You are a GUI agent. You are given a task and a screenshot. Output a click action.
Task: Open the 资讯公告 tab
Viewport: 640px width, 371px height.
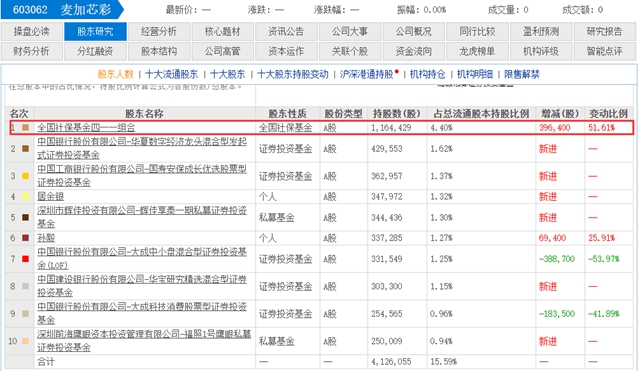click(286, 31)
